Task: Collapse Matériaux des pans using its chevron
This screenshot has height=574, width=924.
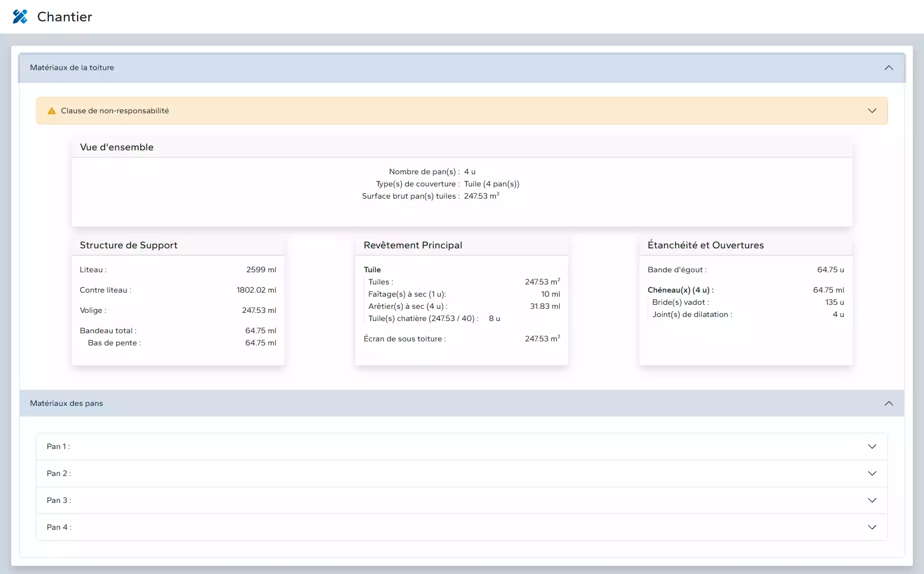Action: pos(888,403)
